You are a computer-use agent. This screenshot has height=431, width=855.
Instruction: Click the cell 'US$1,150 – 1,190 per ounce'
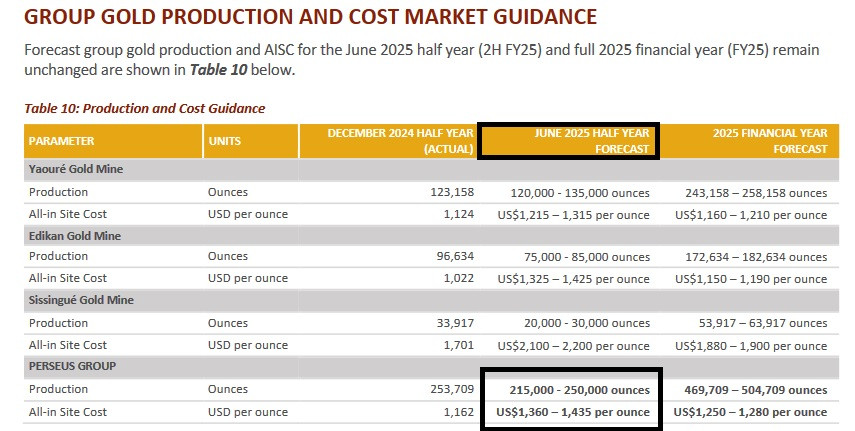[x=751, y=279]
